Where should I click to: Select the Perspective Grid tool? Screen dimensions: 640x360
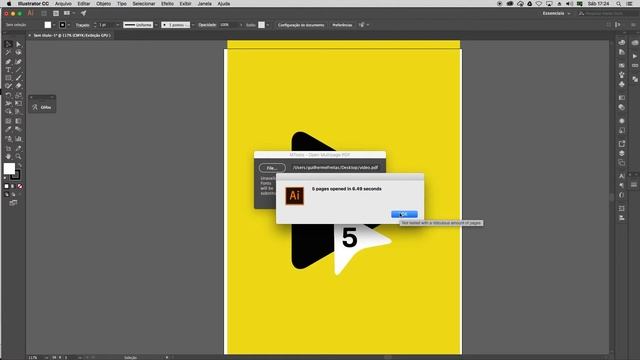coord(18,111)
